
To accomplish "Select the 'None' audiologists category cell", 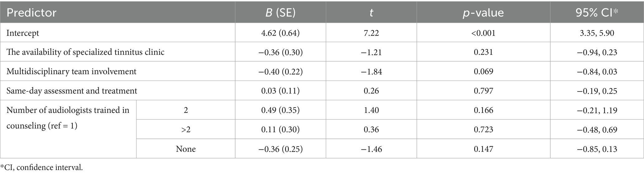I will [x=186, y=149].
